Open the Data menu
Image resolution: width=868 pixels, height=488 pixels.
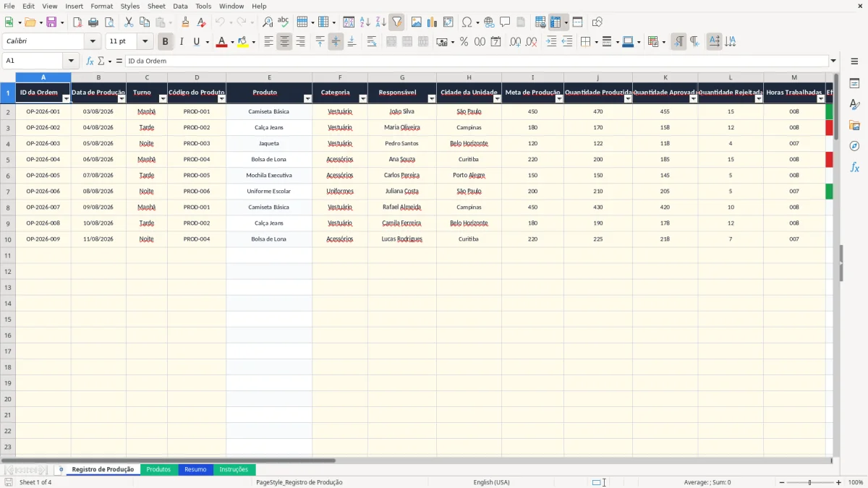181,6
